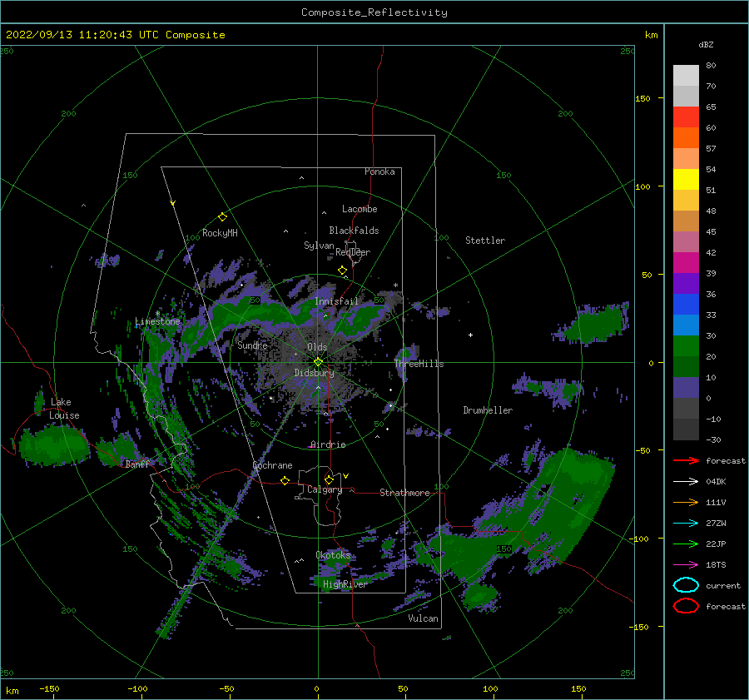Click the magenta 18TS arrow icon

tap(686, 565)
